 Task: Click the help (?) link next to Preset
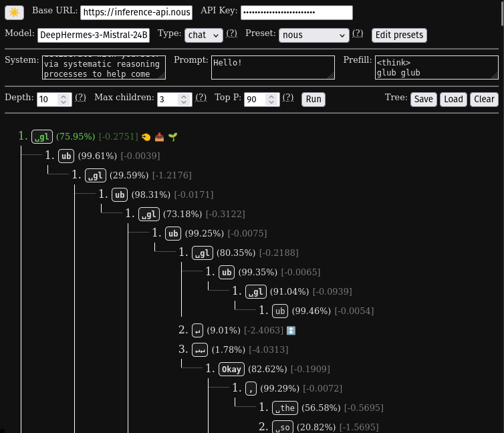358,33
